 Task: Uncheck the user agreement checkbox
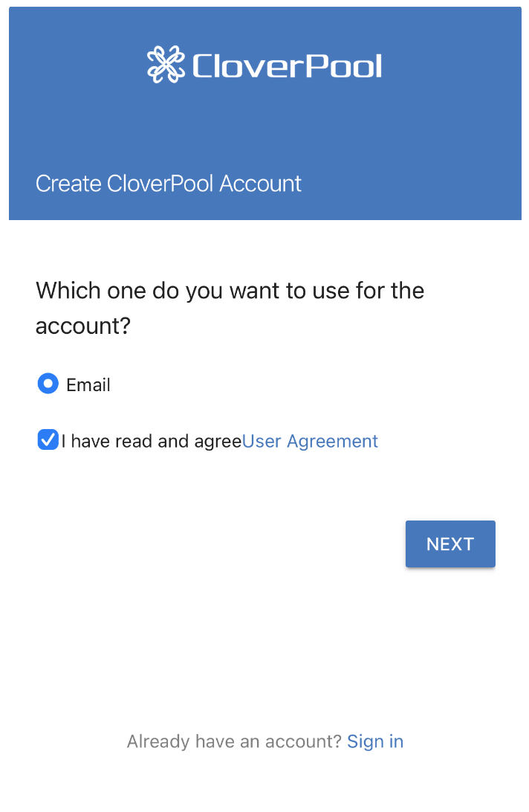click(x=48, y=440)
